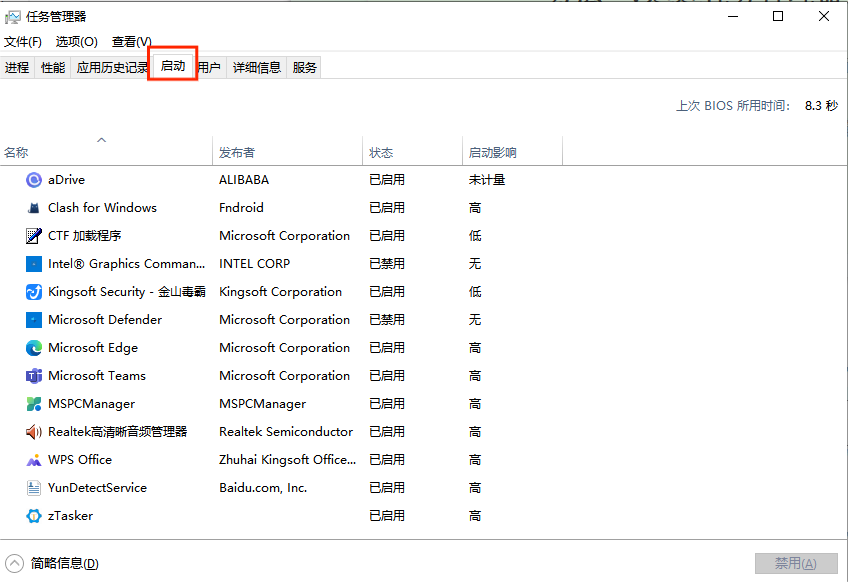Viewport: 848px width, 582px height.
Task: Click the CTF 加载程序 icon
Action: click(x=32, y=235)
